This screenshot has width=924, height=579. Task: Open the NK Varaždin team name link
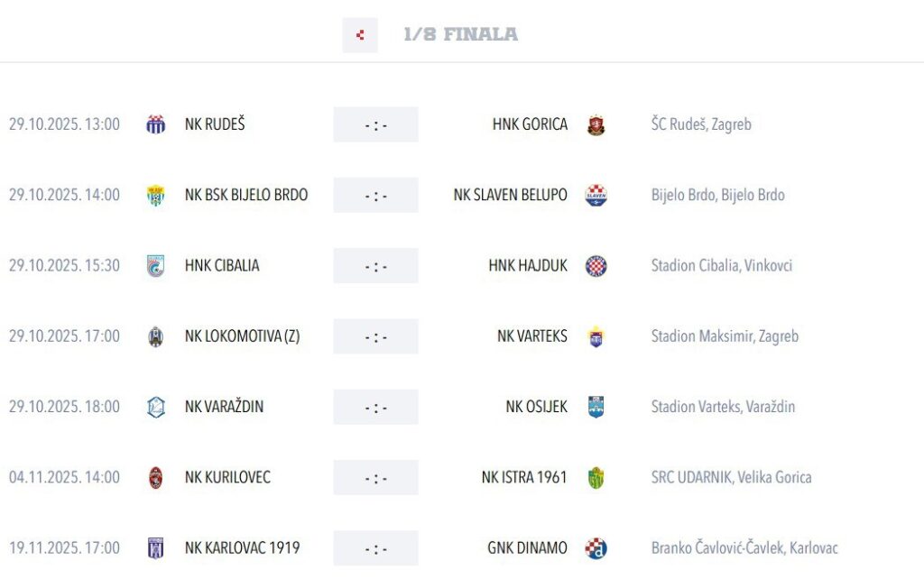point(224,407)
